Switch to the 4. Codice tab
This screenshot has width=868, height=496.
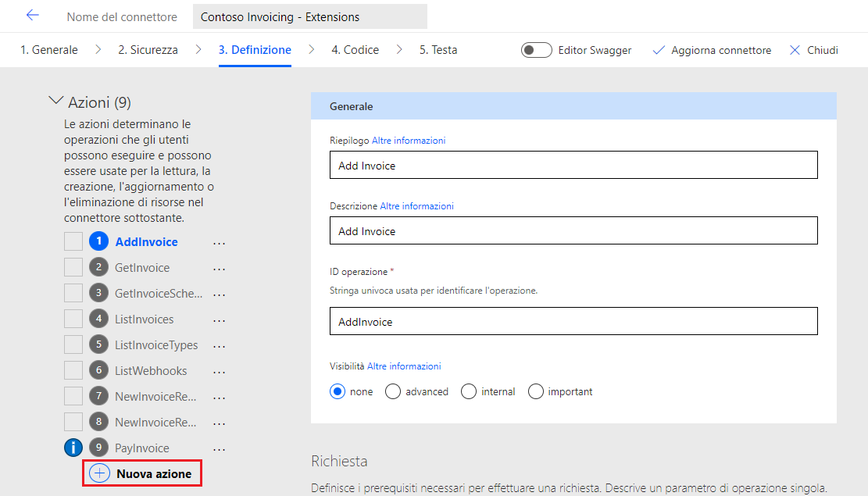tap(355, 50)
